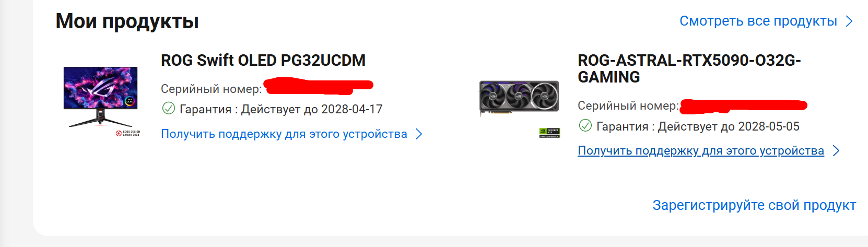868x247 pixels.
Task: Click the ROG Astral RTX 5090 graphics card image
Action: pos(519,98)
